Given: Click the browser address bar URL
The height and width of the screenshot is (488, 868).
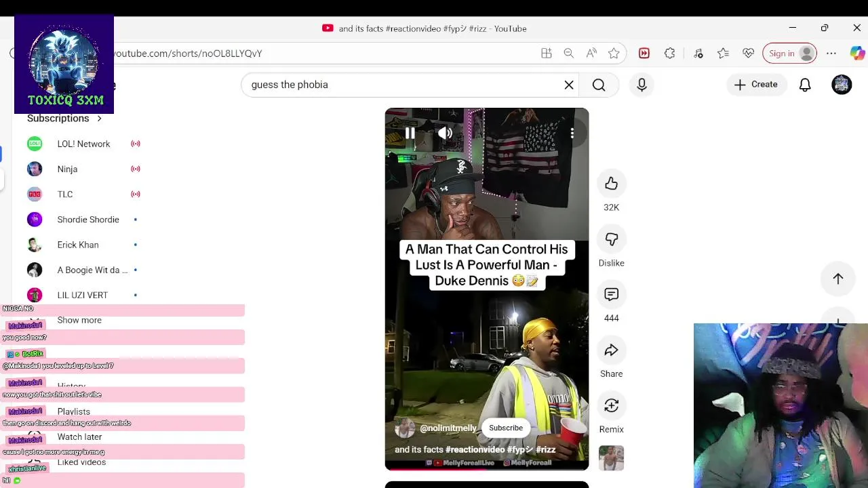Looking at the screenshot, I should pos(188,54).
